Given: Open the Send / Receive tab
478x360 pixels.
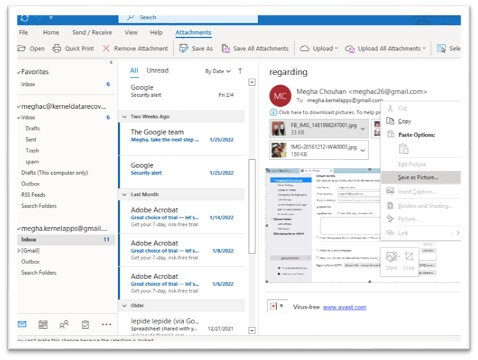Looking at the screenshot, I should click(92, 32).
